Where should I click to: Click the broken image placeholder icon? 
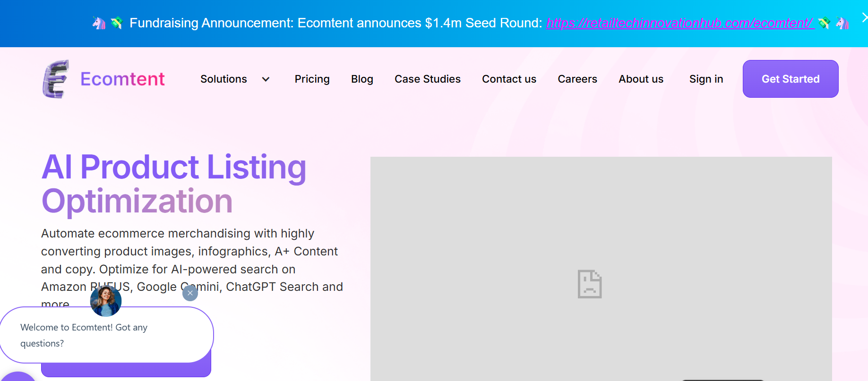point(590,284)
